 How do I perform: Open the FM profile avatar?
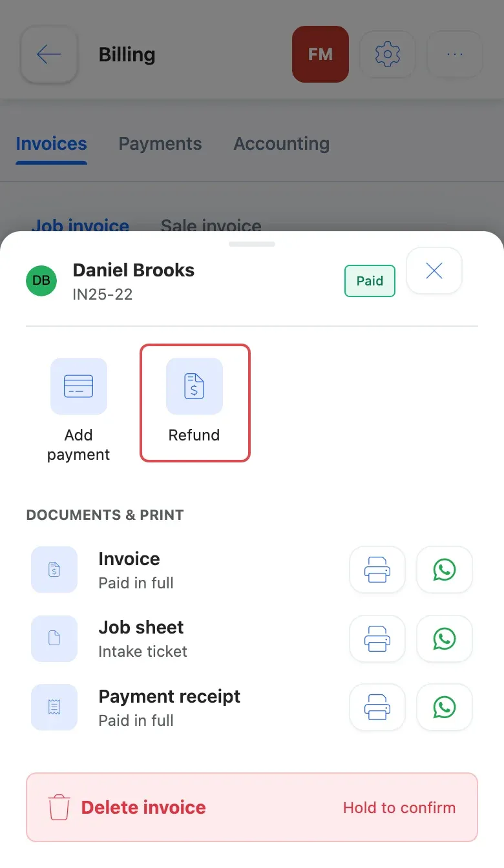click(320, 54)
